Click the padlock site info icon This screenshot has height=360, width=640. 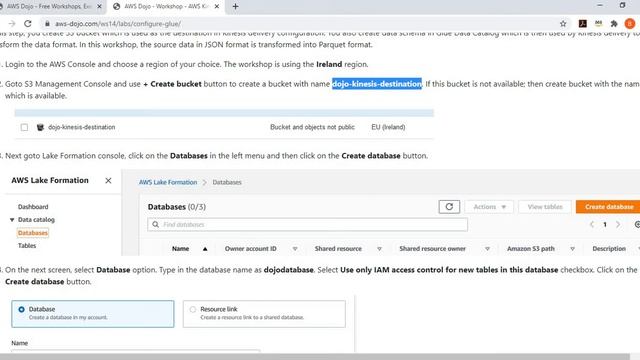[x=47, y=24]
